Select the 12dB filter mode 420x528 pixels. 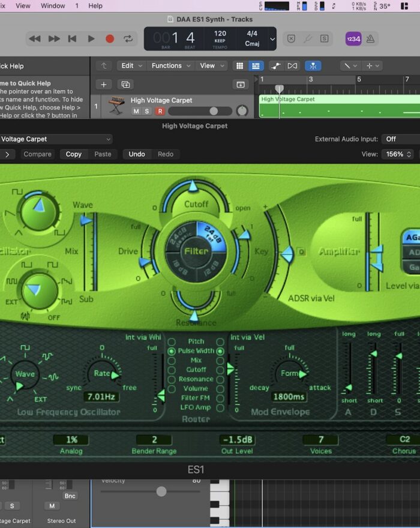point(211,268)
